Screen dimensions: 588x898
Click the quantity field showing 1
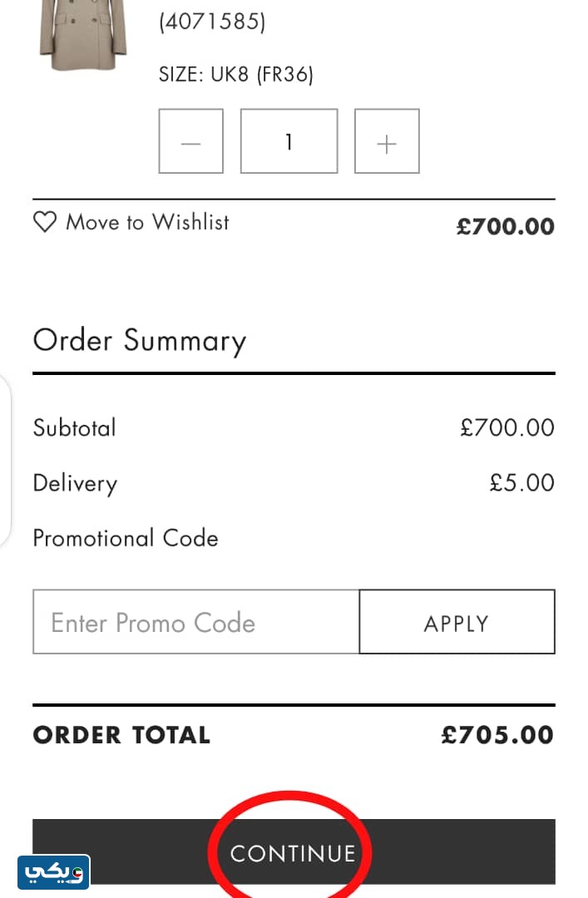289,141
